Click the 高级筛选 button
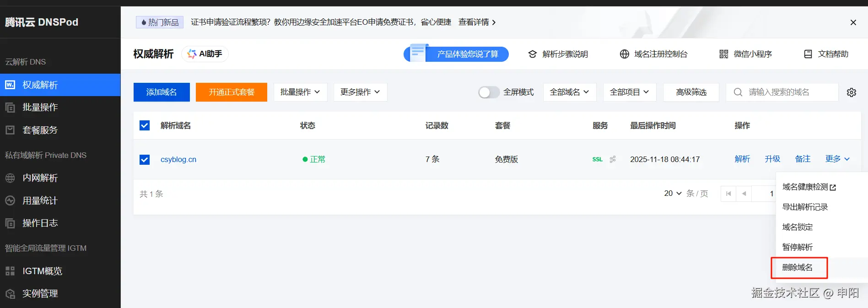Screen dimensions: 868x308 (x=691, y=92)
